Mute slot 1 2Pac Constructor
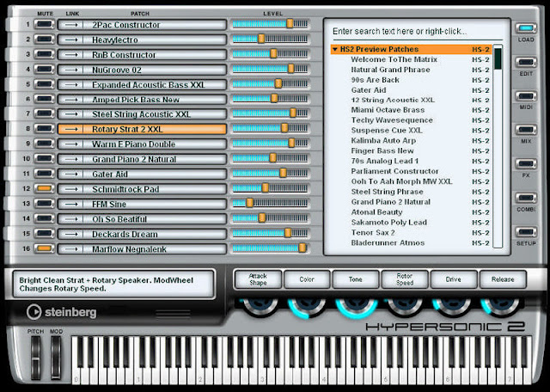The width and height of the screenshot is (550, 392). (44, 25)
